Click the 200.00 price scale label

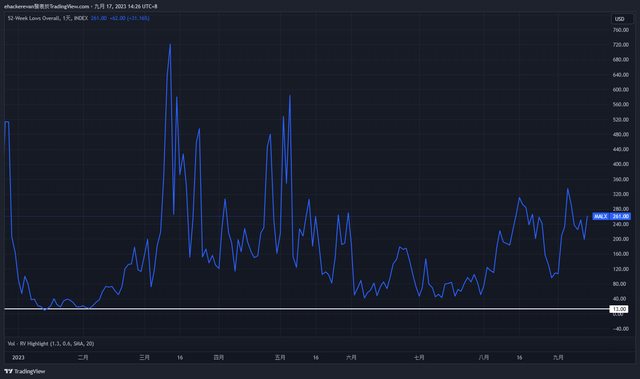[x=620, y=239]
